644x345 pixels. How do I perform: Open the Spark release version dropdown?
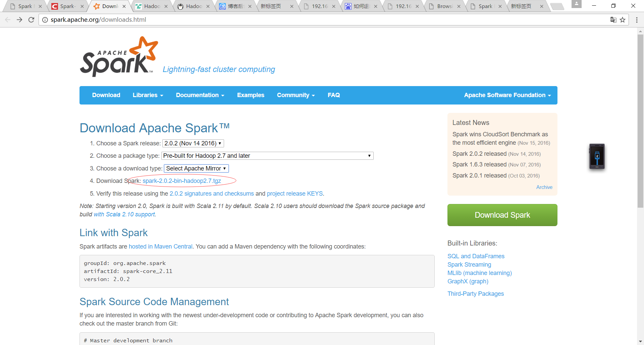[x=193, y=143]
